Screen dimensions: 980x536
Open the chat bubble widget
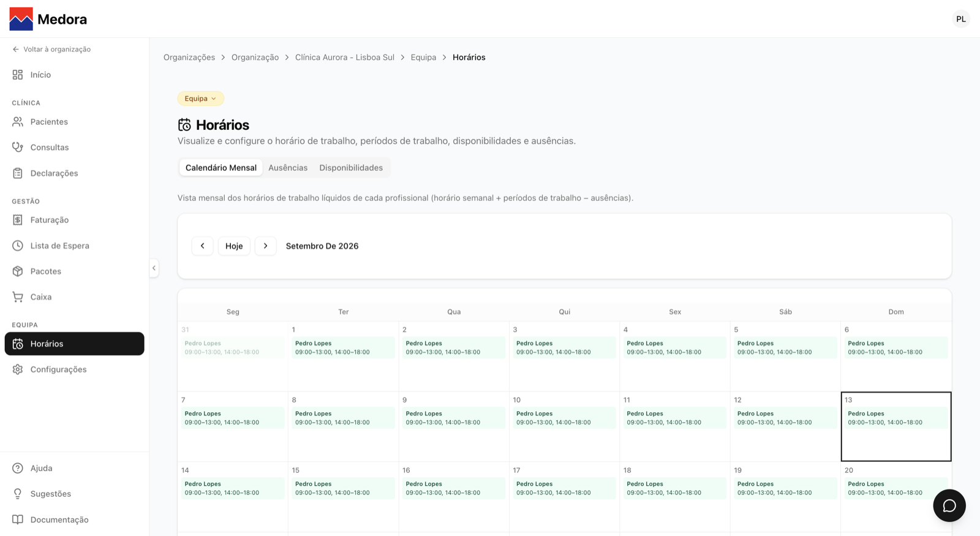click(949, 505)
